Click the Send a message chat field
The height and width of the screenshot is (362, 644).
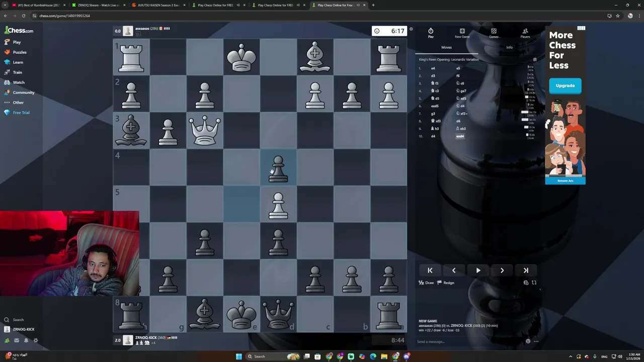[468, 341]
